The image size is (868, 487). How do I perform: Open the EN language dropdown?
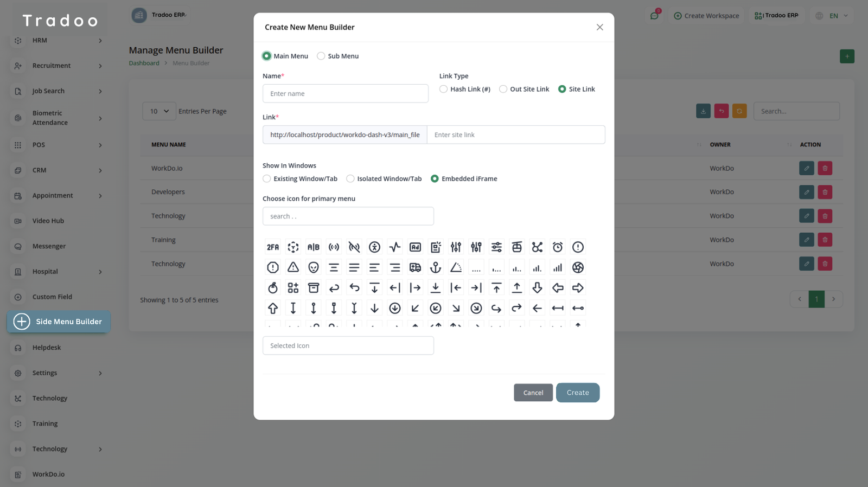[x=833, y=16]
